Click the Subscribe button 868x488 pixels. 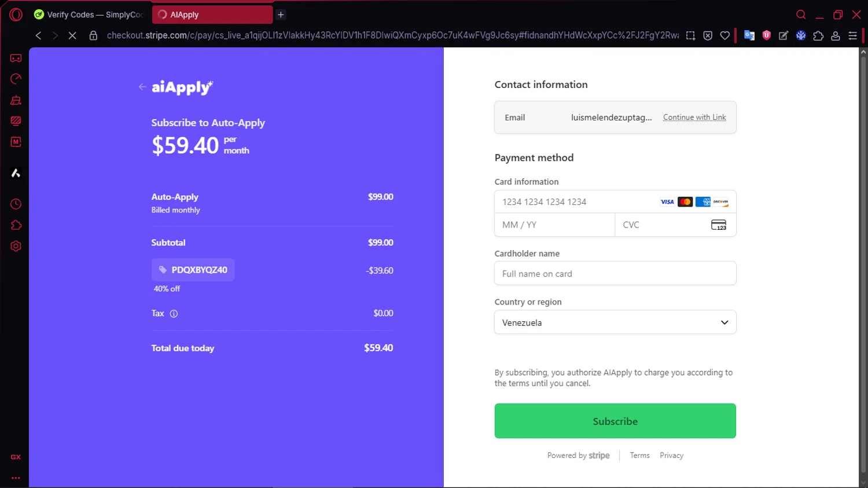[x=615, y=421]
